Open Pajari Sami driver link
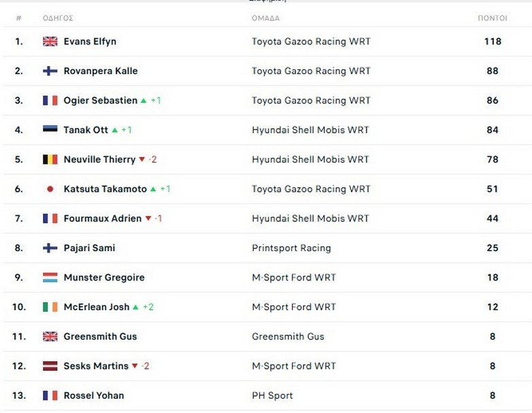Viewport: 532px width, 413px height. point(89,248)
